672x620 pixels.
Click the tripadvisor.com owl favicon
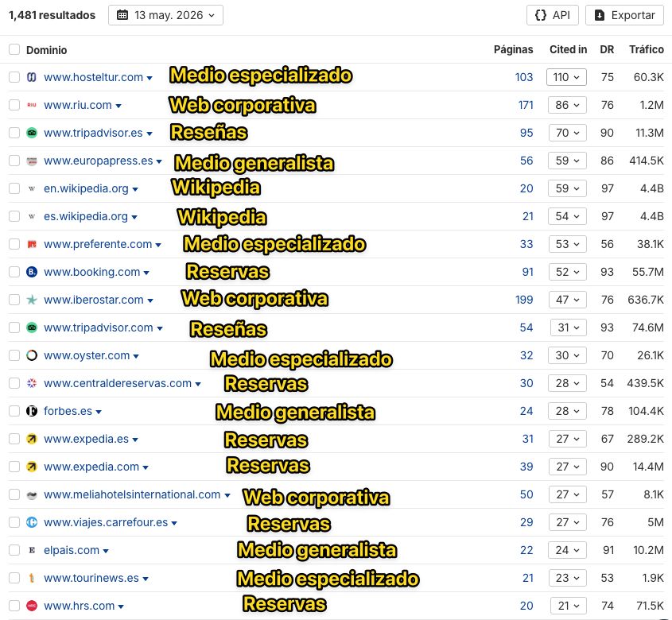pos(32,327)
